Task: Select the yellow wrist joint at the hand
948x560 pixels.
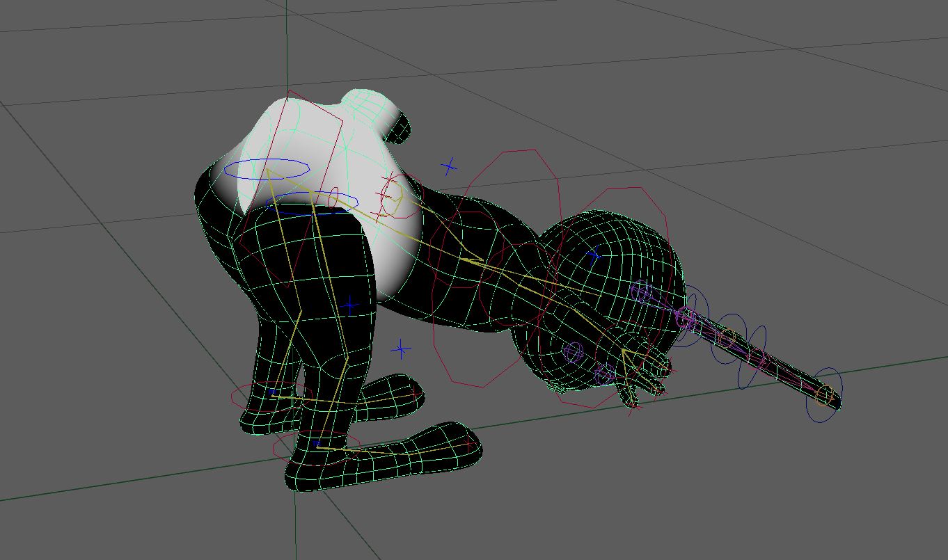Action: 624,351
